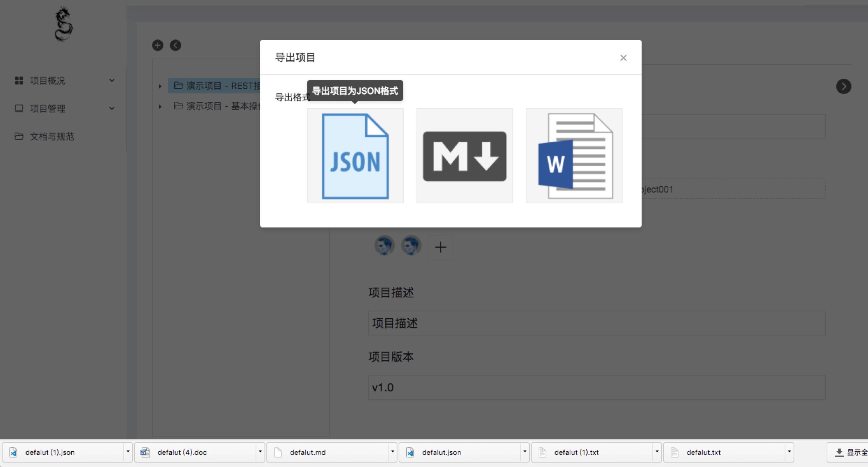
Task: Click the 项目描述 input field
Action: (597, 323)
